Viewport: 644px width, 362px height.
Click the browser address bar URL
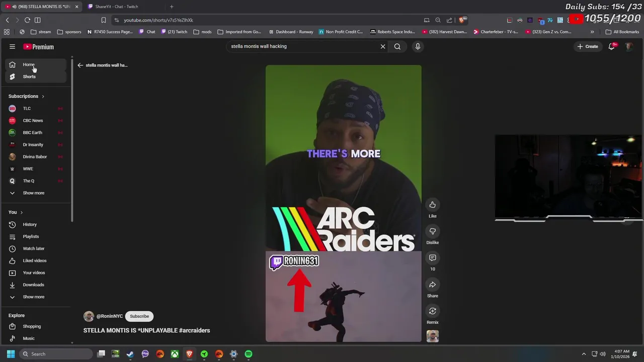pos(158,20)
